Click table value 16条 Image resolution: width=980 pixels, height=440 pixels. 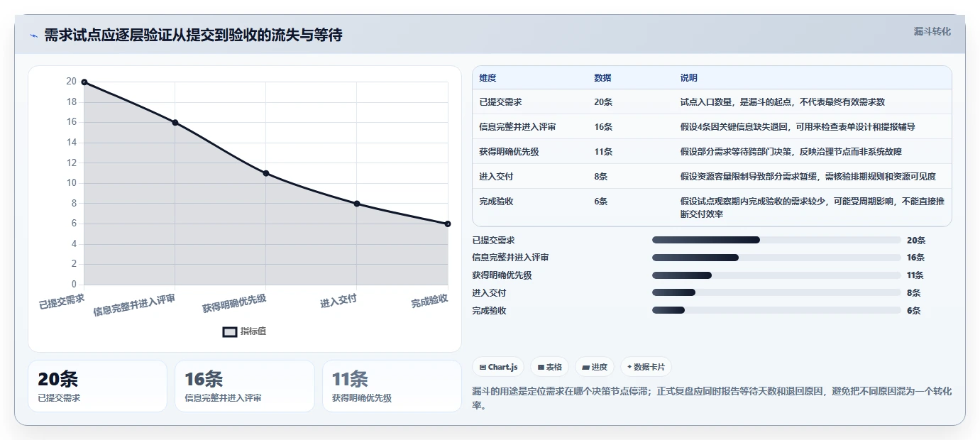pos(603,126)
